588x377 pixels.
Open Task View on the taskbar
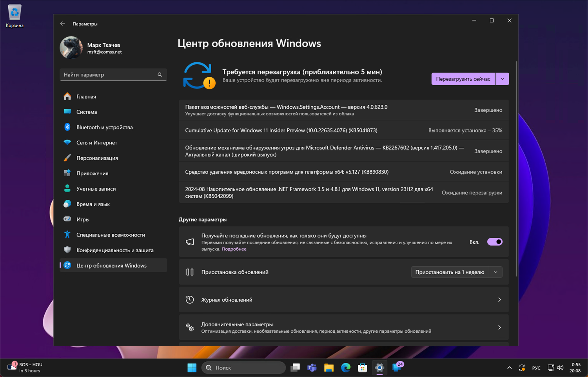click(295, 368)
